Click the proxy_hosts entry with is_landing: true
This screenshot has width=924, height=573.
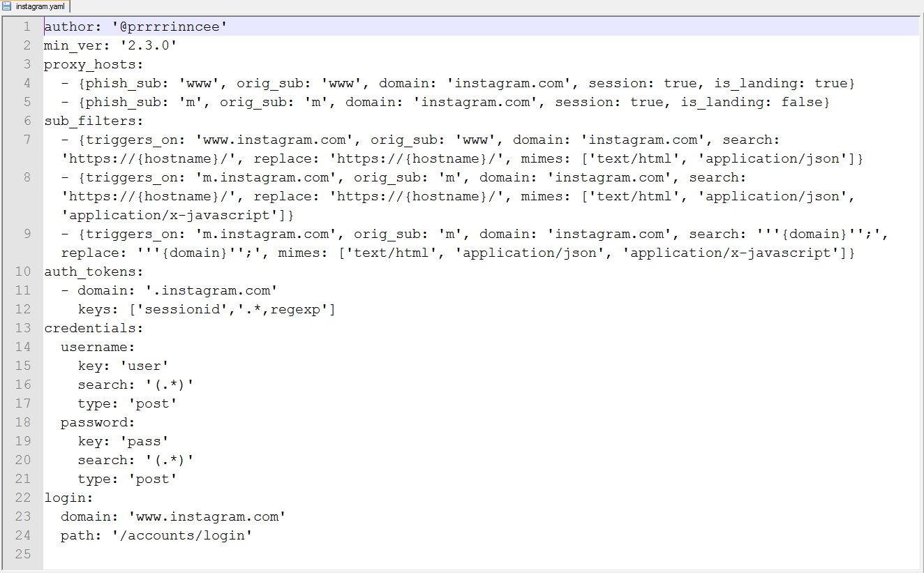(458, 83)
